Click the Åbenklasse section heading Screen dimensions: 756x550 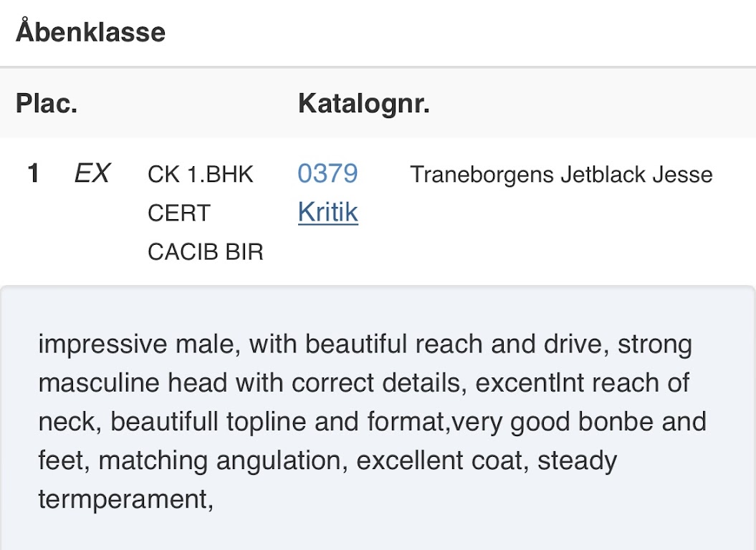(90, 32)
